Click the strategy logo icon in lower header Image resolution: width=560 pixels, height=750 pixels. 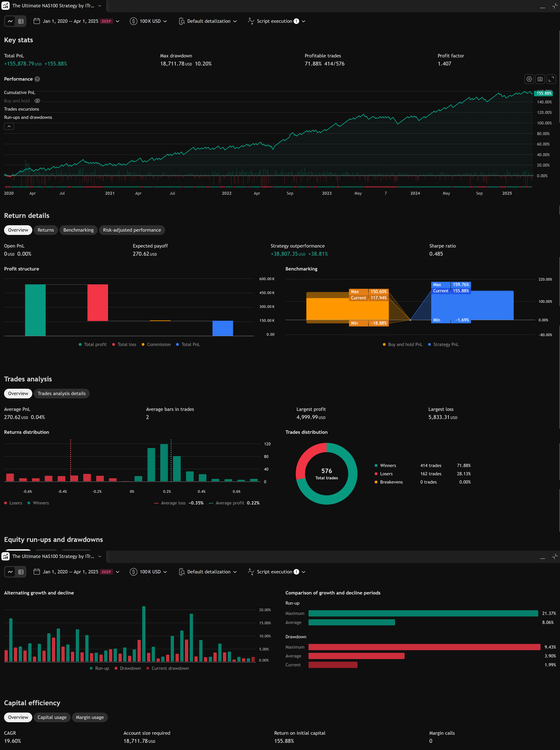pos(5,556)
